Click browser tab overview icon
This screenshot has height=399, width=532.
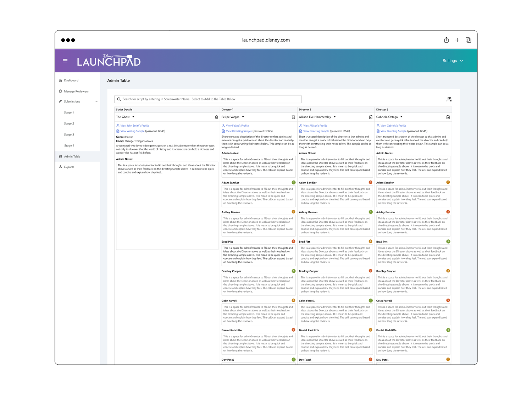468,40
